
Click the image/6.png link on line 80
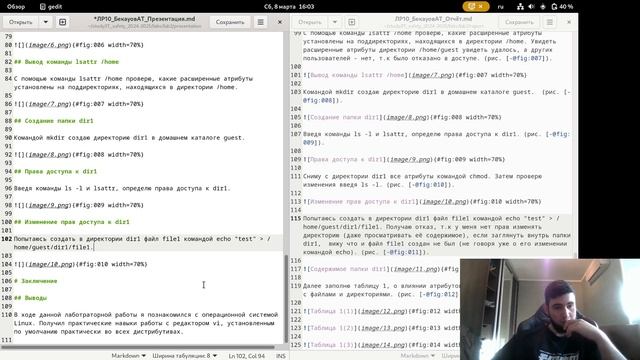tap(49, 45)
